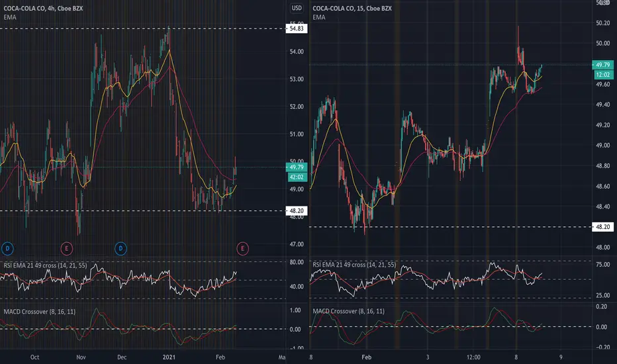The image size is (617, 364).
Task: Click the earliest blue D dividend marker on 4h chart
Action: [7, 248]
